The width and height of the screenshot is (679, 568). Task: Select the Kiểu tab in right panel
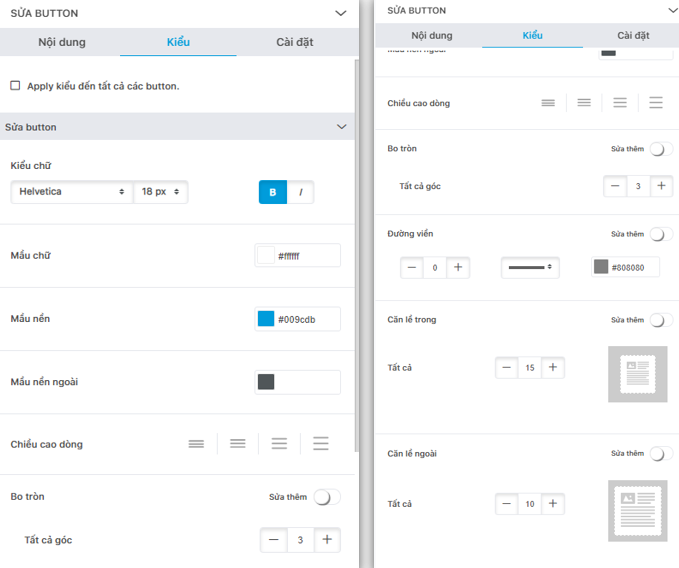click(x=532, y=36)
